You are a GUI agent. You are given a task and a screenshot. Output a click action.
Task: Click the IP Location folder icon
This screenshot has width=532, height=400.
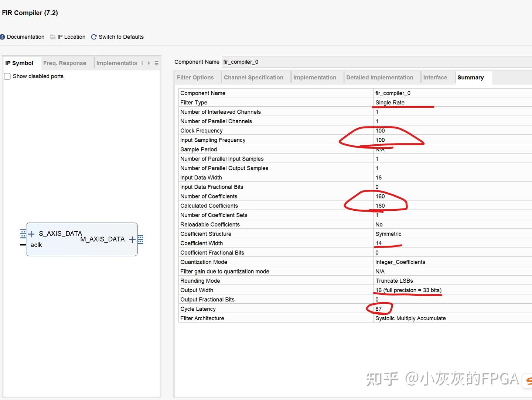53,37
